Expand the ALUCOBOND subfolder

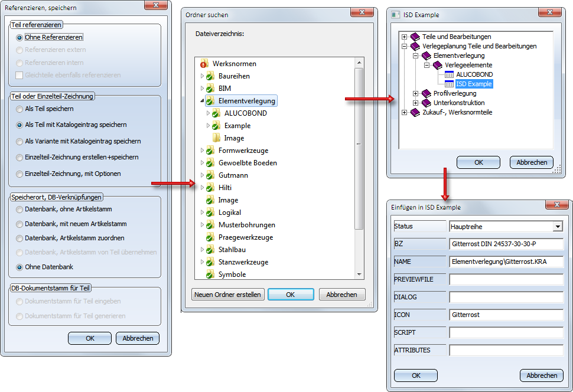(x=208, y=113)
